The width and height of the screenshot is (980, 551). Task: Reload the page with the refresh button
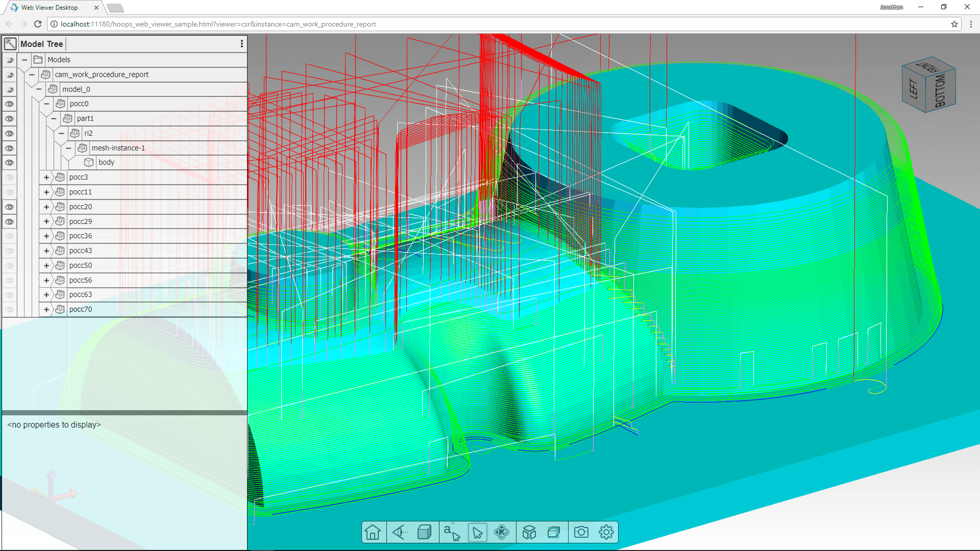tap(38, 24)
